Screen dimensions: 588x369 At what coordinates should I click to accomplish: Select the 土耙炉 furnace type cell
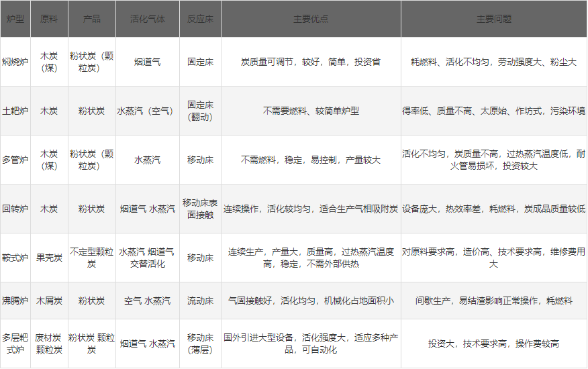point(15,111)
